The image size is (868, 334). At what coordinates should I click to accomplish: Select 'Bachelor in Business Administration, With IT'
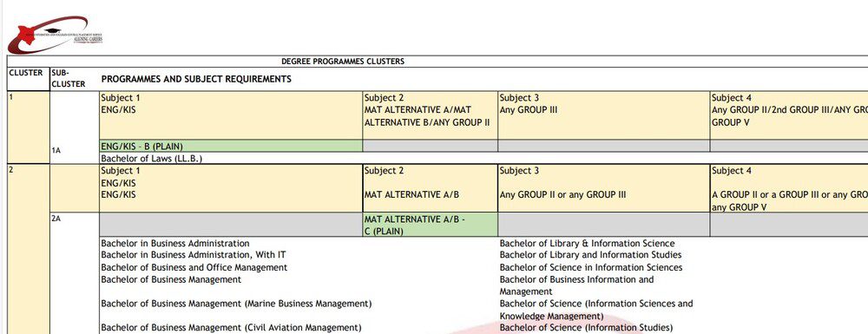194,255
